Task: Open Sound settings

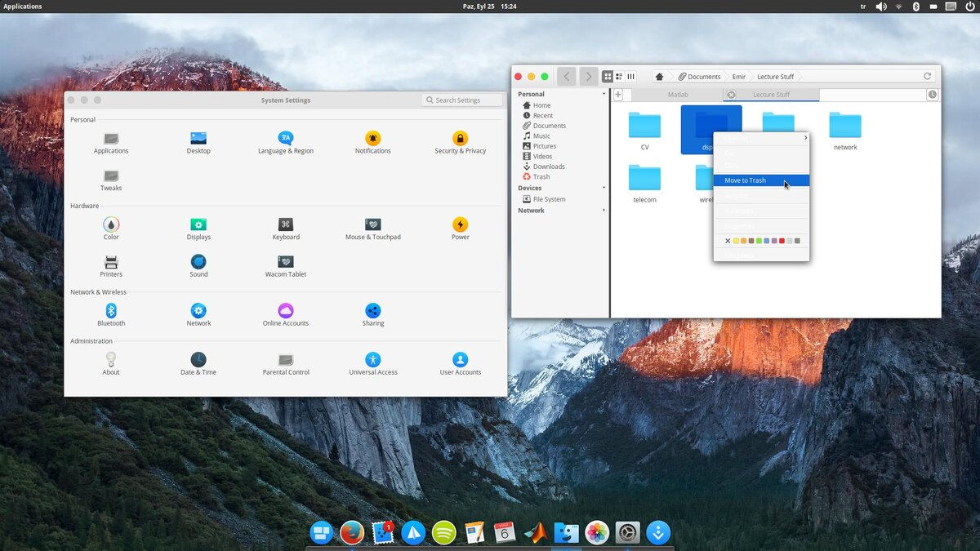Action: [198, 267]
